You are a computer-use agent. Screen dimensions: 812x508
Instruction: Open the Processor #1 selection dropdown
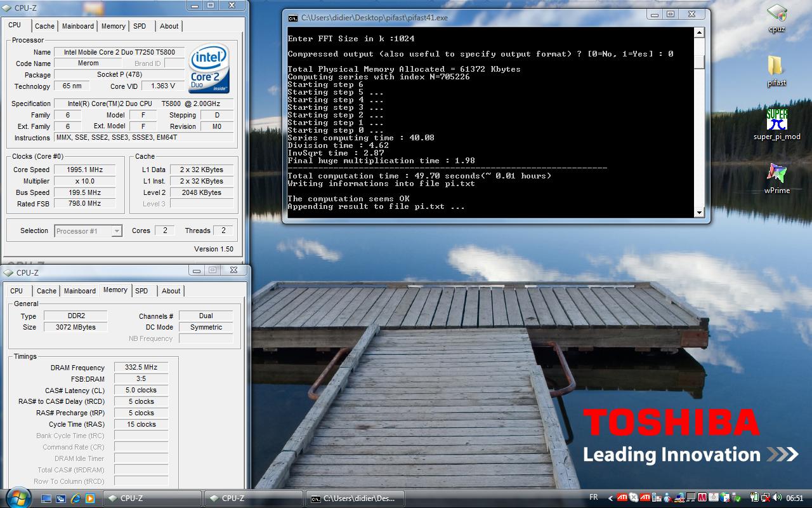[88, 231]
